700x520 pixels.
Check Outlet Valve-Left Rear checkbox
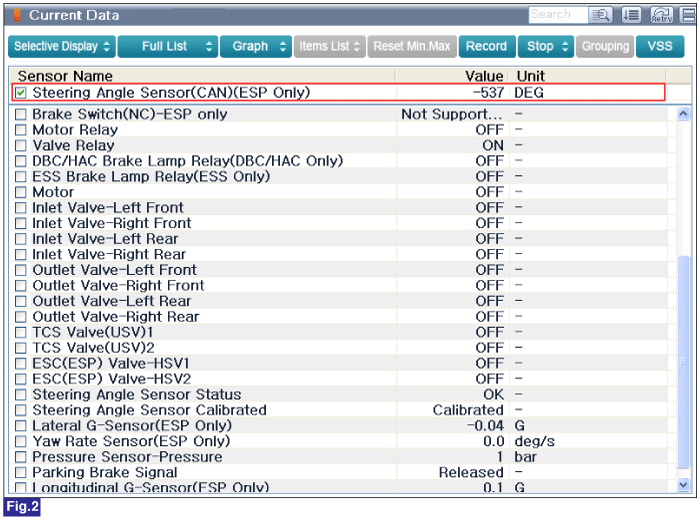[21, 301]
